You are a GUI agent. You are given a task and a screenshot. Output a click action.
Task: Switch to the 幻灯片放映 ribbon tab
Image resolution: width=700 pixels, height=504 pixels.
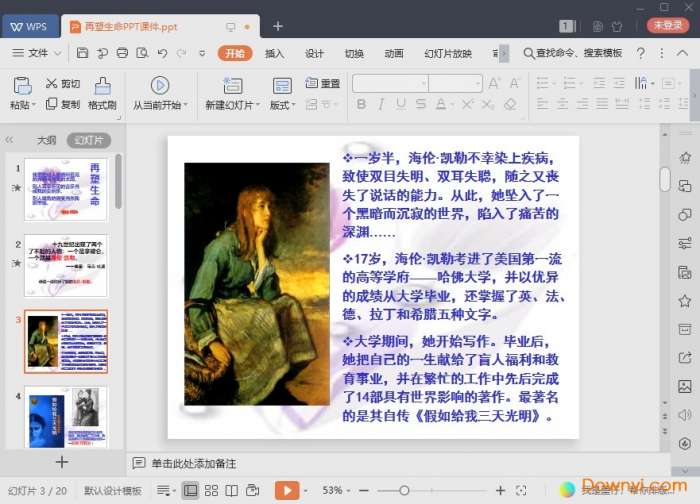(448, 53)
